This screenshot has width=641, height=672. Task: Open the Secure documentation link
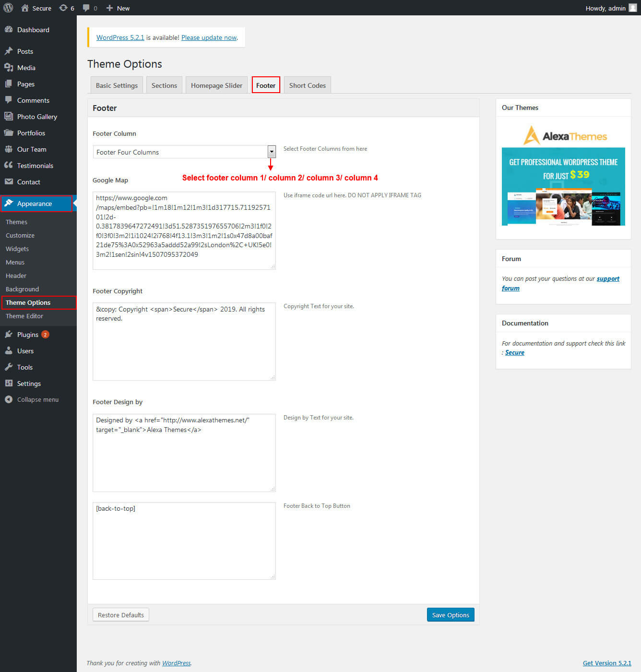pyautogui.click(x=515, y=352)
